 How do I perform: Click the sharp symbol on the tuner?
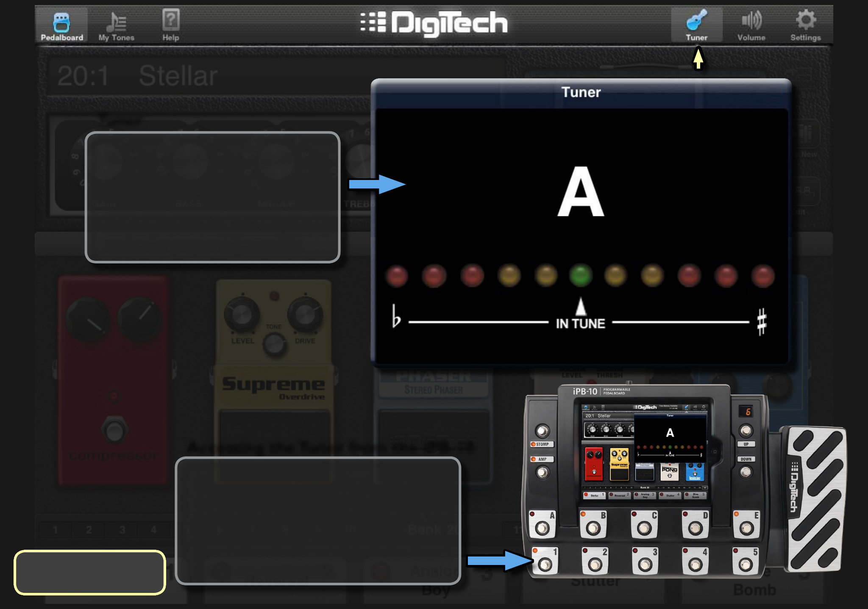click(762, 322)
